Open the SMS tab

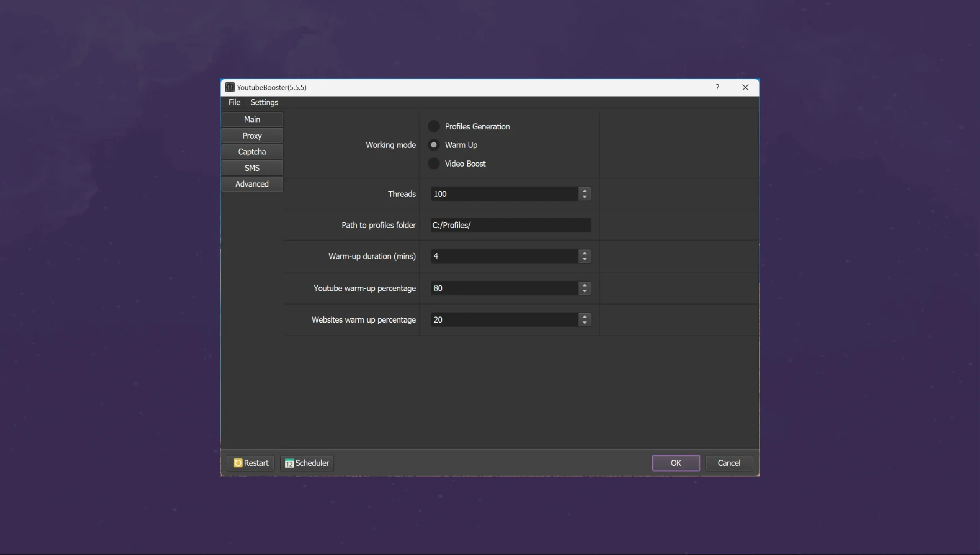(252, 168)
